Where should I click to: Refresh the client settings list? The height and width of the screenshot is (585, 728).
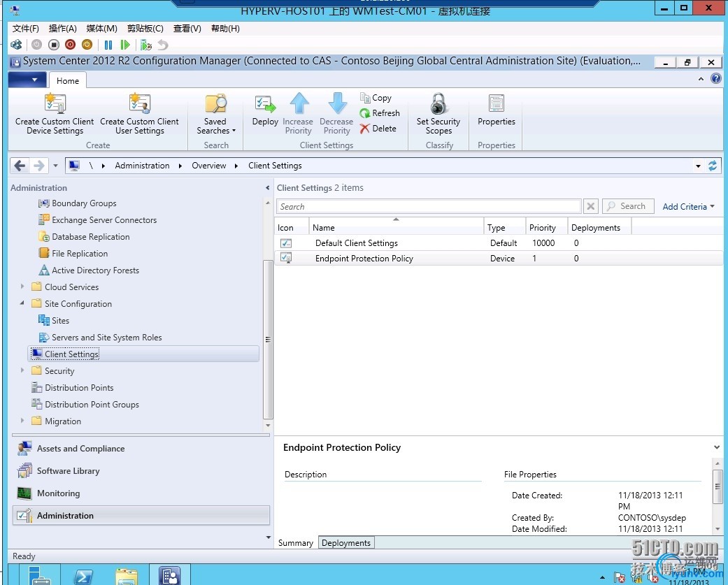pos(380,113)
